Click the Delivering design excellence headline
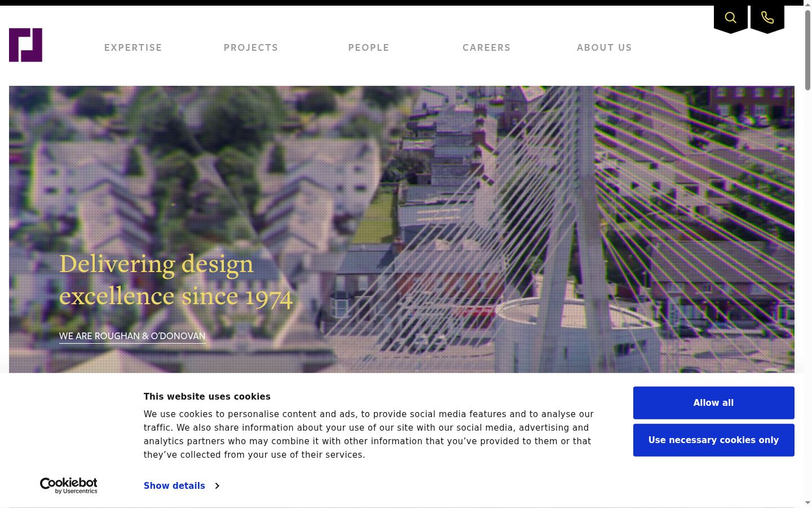812x508 pixels. [176, 280]
